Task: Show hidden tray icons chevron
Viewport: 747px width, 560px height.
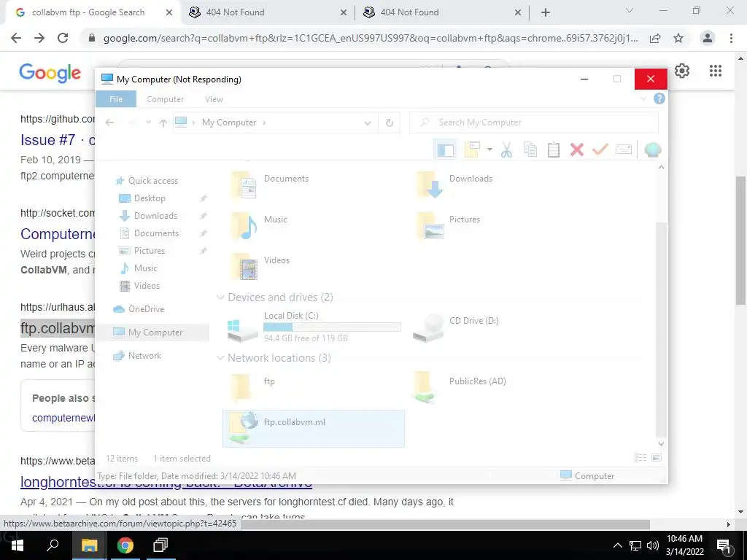Action: click(x=617, y=545)
